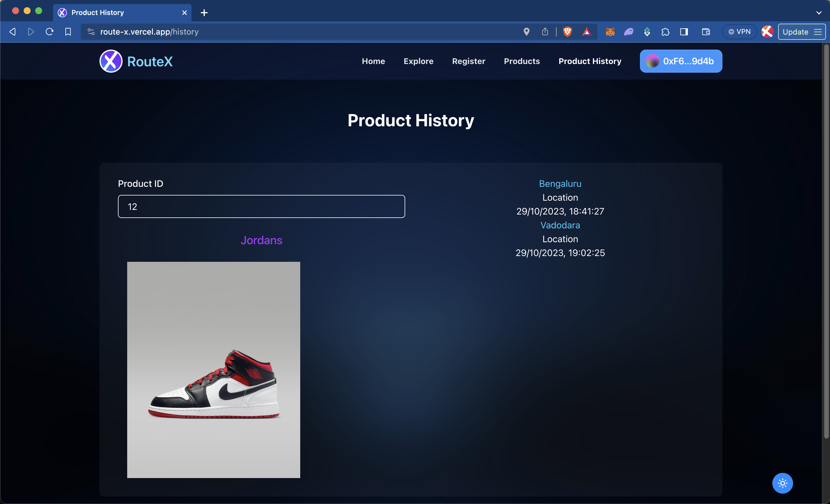Screen dimensions: 830x504
Task: Reload the current page
Action: (x=50, y=32)
